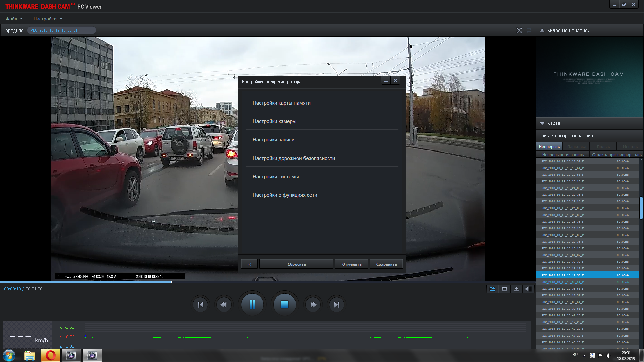Skip to the previous video file
Viewport: 644px width, 362px height.
(201, 304)
